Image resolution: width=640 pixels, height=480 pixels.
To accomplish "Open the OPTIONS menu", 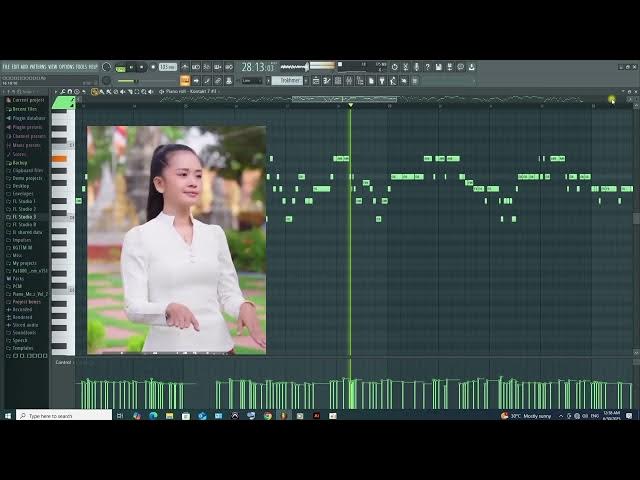I will point(67,67).
